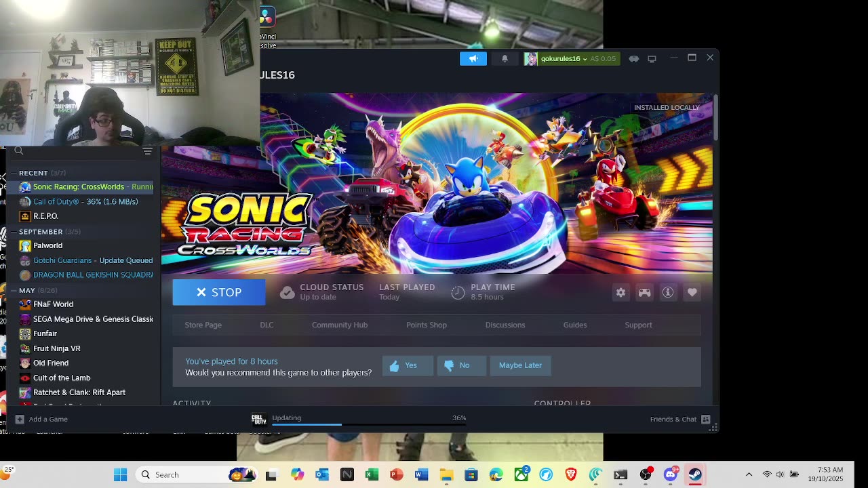Open the Support tab
The width and height of the screenshot is (868, 488).
coord(638,325)
